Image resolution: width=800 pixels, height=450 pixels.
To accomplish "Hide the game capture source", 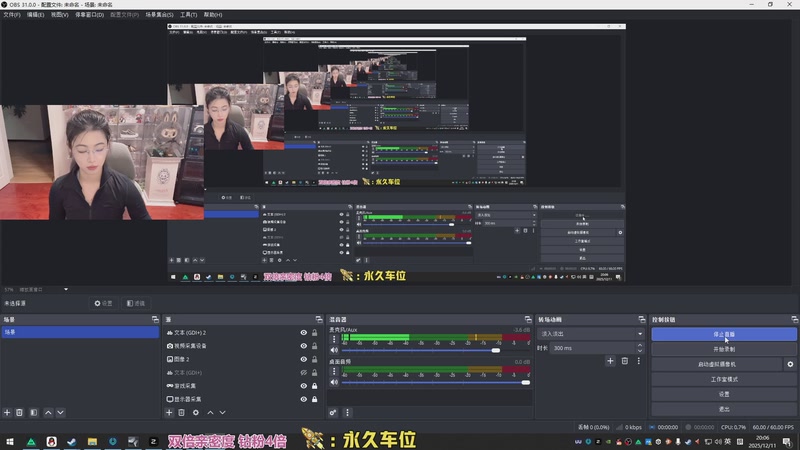I will point(304,386).
